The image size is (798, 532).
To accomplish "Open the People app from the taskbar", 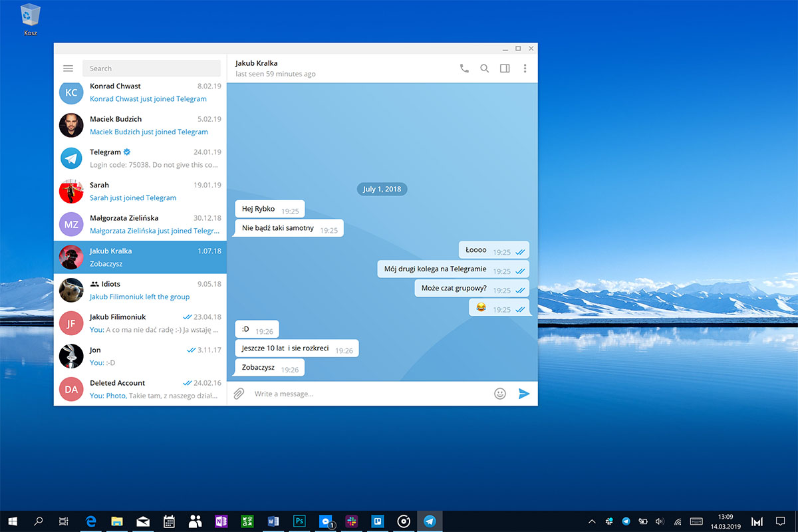I will tap(195, 522).
